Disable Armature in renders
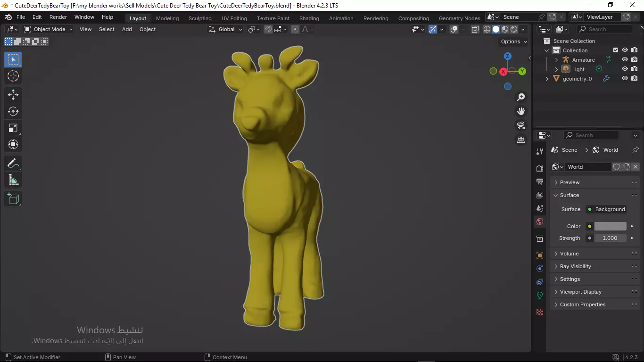The image size is (644, 362). pyautogui.click(x=635, y=60)
